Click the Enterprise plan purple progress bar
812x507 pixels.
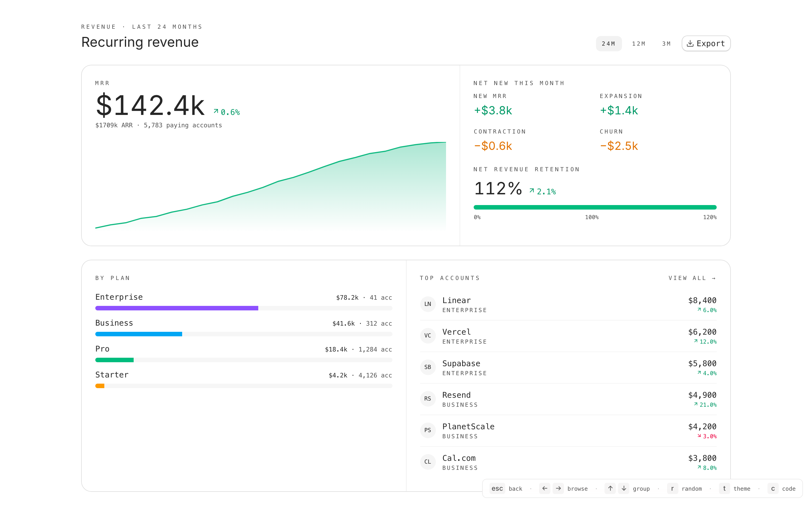point(176,308)
